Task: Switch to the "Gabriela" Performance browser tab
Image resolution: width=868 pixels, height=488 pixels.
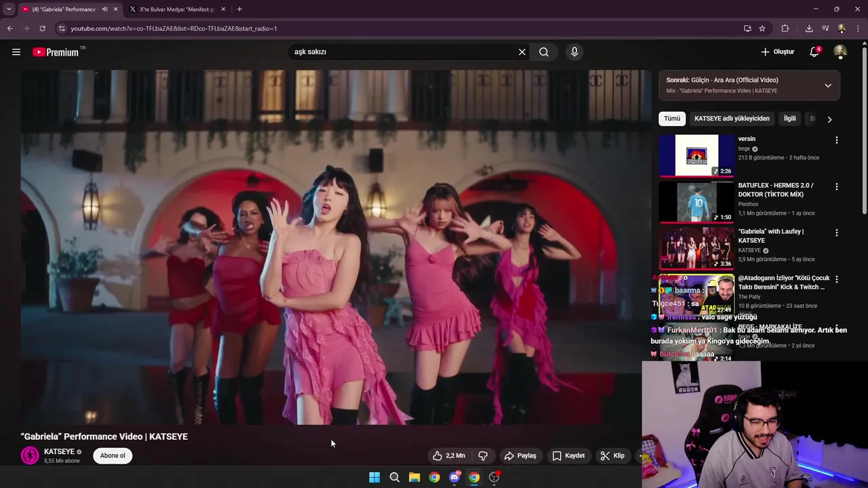Action: pos(64,9)
